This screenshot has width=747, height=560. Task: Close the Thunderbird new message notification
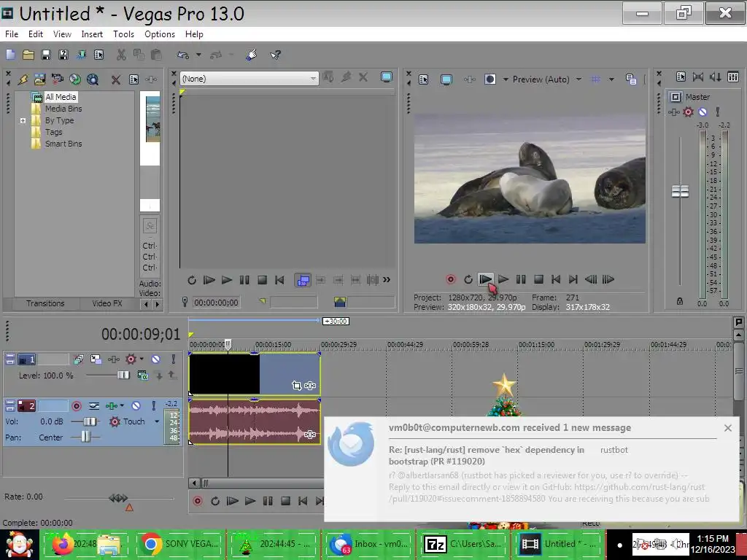click(728, 428)
